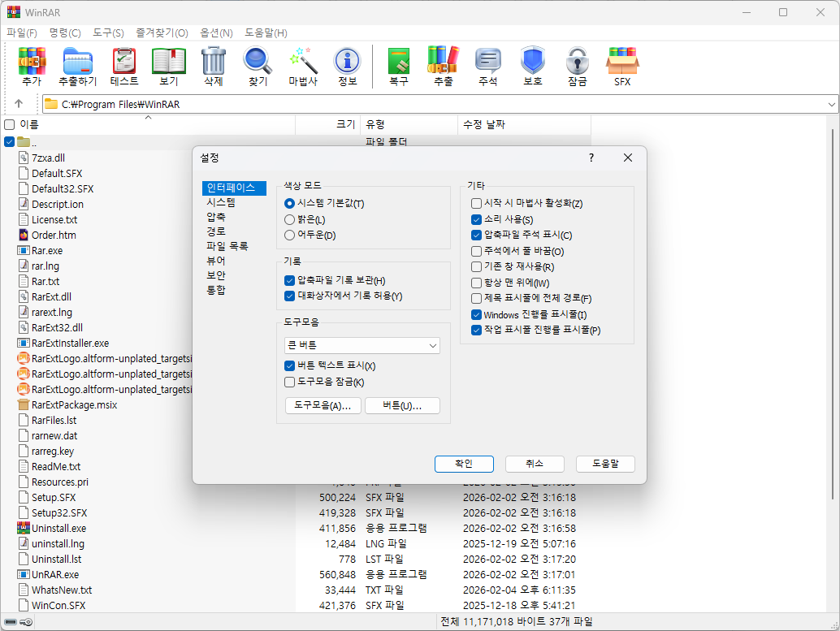Open the 명령(C) menu
Screen dimensions: 840x631
pos(65,33)
